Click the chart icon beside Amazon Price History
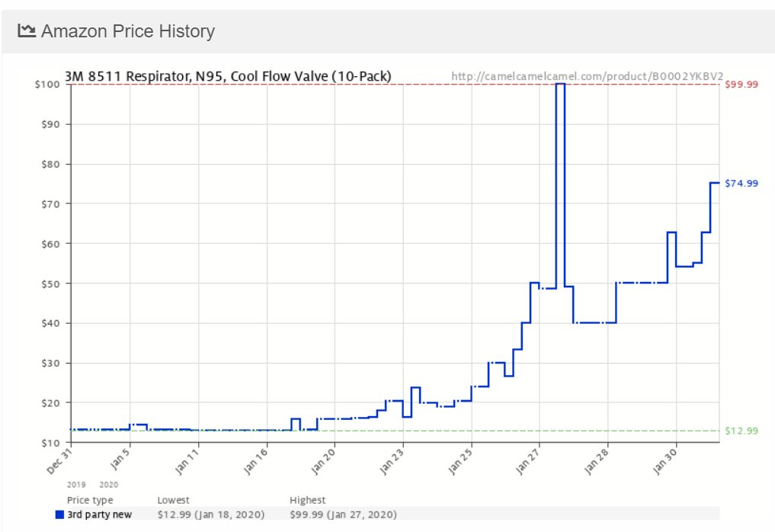The image size is (775, 532). click(x=27, y=30)
